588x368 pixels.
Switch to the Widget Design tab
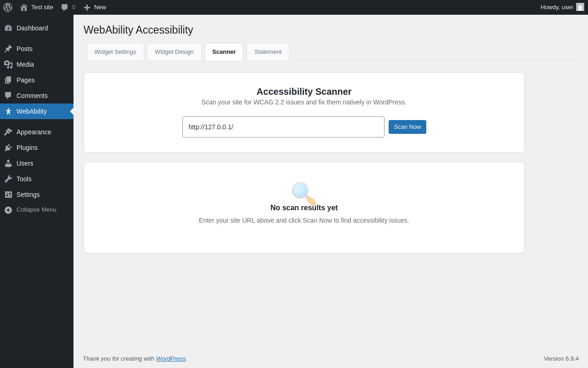[174, 52]
